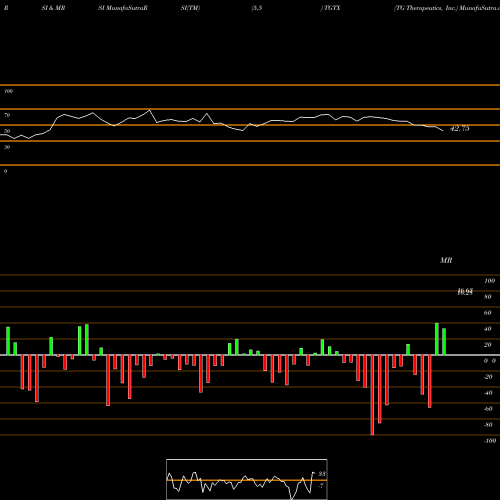Click the 33 label in mini chart
The image size is (500, 500).
coord(322,474)
